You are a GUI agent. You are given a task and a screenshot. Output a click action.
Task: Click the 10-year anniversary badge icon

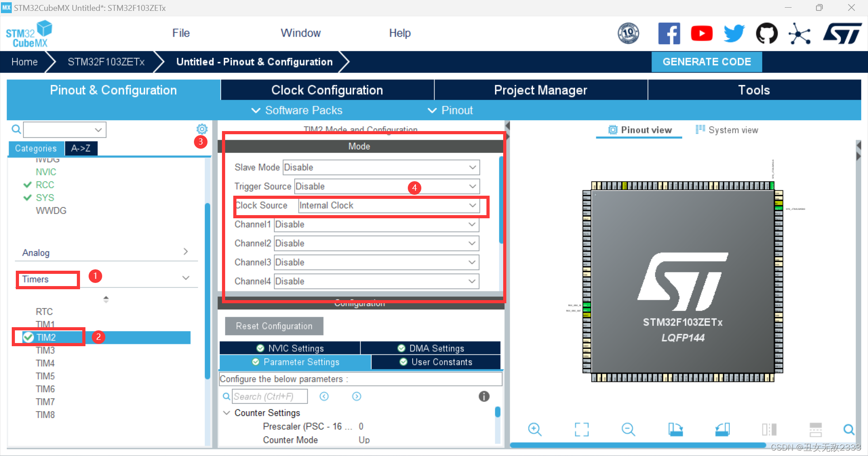[x=628, y=33]
